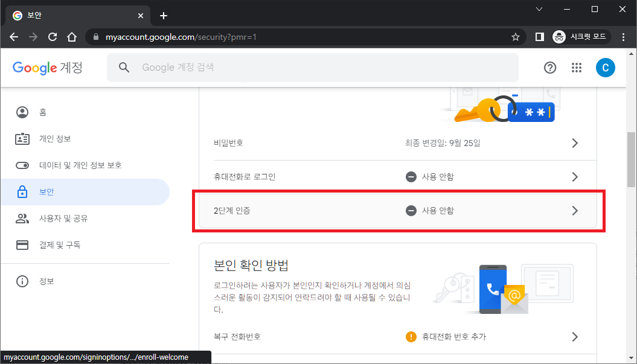Click the Google 계정 logo

pos(48,68)
